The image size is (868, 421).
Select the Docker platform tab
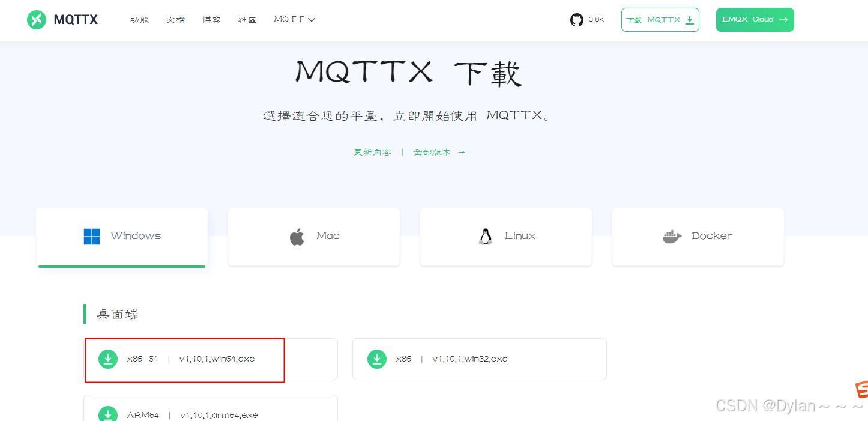(x=698, y=237)
